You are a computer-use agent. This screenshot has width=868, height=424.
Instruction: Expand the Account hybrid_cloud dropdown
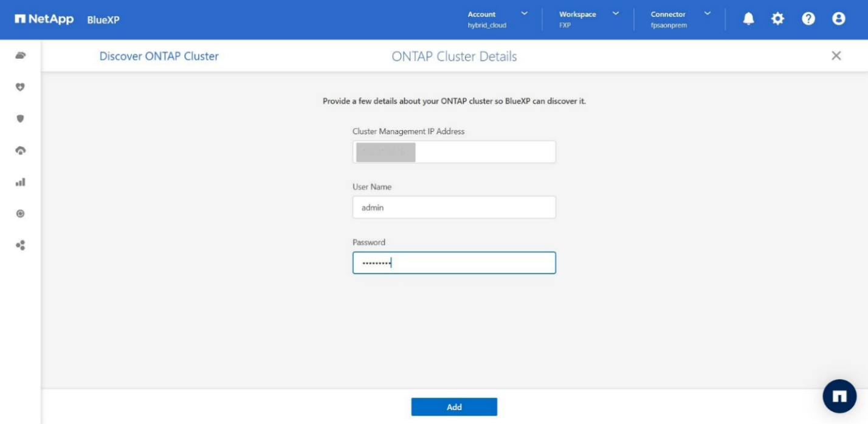click(498, 19)
